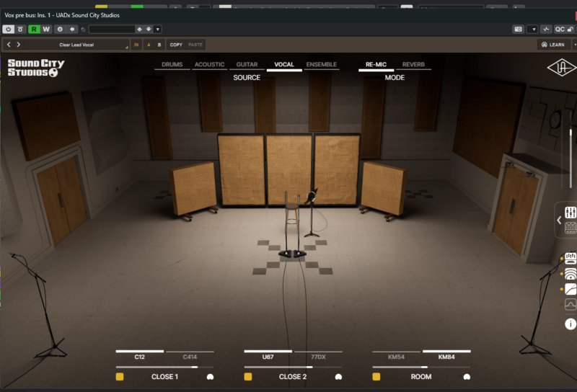Go to previous plugin preset with left chevron
The image size is (577, 392).
click(9, 45)
